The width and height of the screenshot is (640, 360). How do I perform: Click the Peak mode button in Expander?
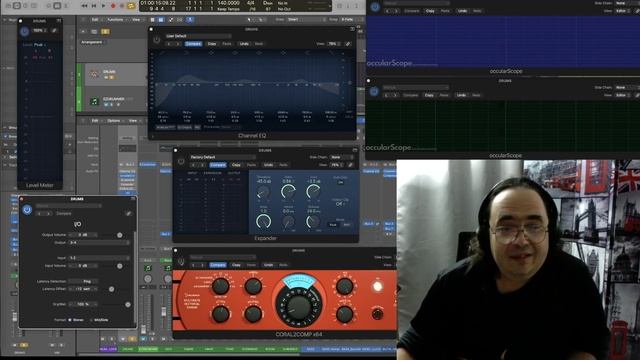[333, 224]
